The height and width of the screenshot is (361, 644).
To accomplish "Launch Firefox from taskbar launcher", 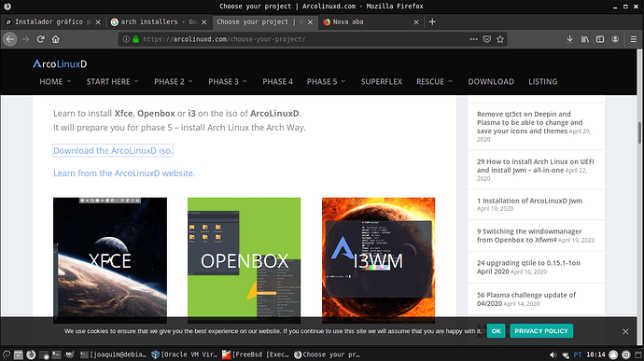I will coord(31,354).
